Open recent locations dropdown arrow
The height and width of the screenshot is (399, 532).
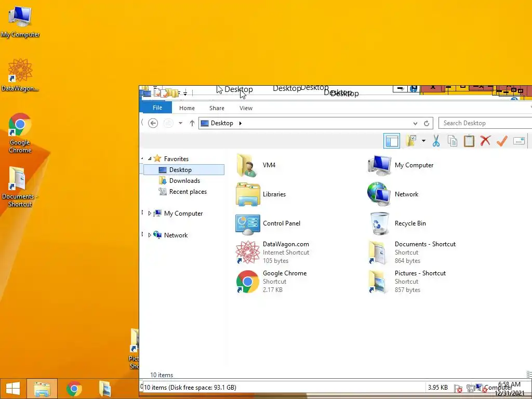pos(180,123)
